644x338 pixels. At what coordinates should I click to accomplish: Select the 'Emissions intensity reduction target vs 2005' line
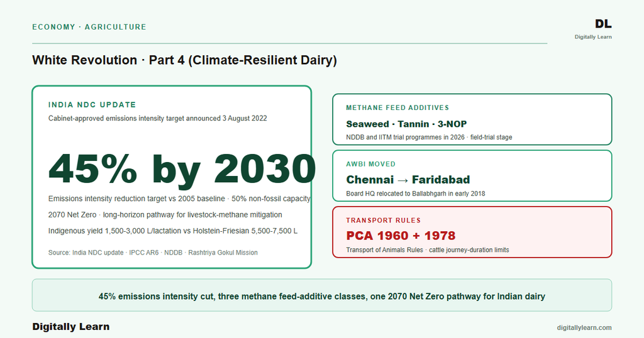[x=179, y=199]
